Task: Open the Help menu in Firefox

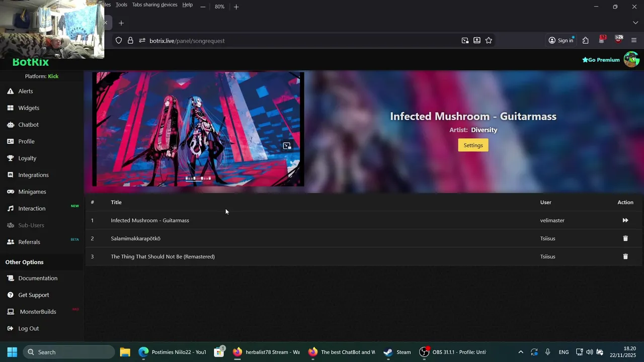Action: click(x=187, y=5)
